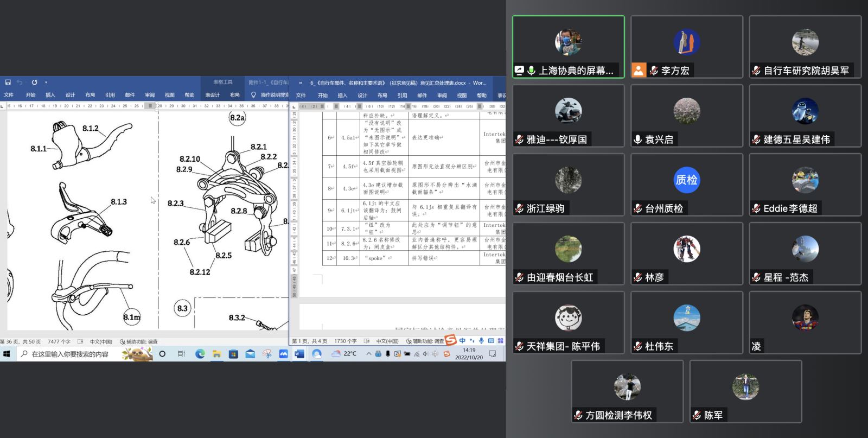The height and width of the screenshot is (438, 868).
Task: Open File Explorer from the taskbar
Action: click(x=216, y=354)
